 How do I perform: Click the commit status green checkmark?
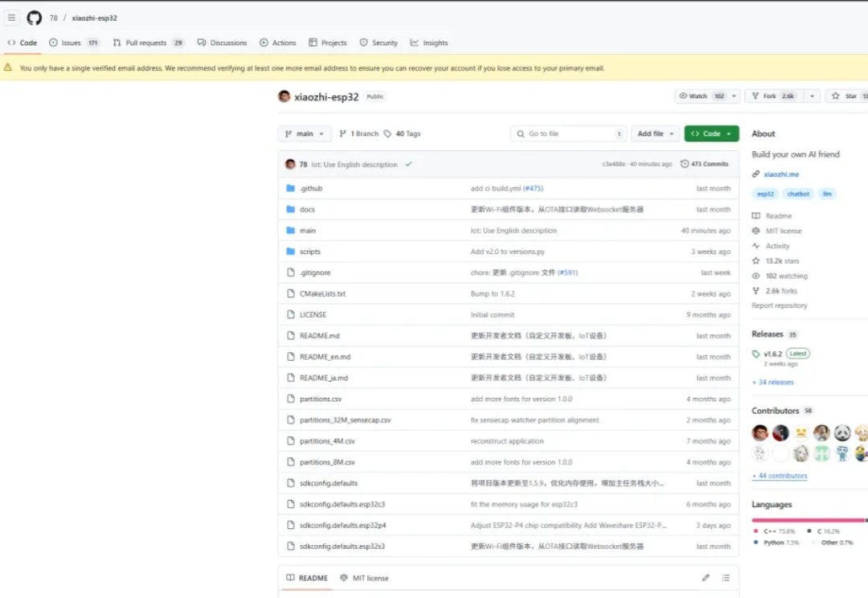pyautogui.click(x=408, y=164)
